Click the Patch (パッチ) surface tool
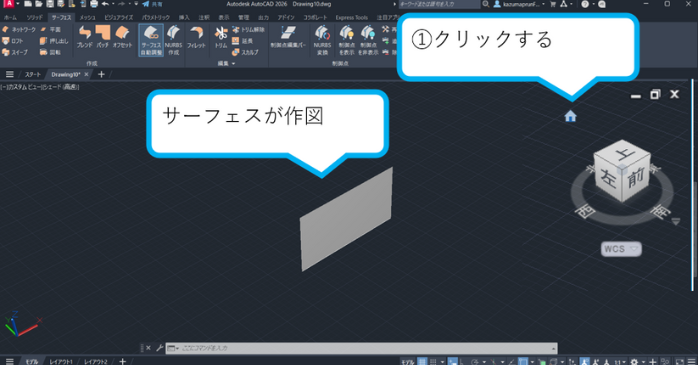 (x=103, y=36)
